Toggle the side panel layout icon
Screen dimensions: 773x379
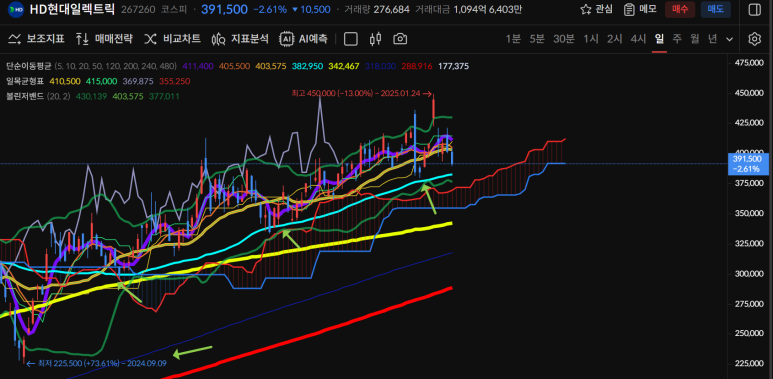755,9
